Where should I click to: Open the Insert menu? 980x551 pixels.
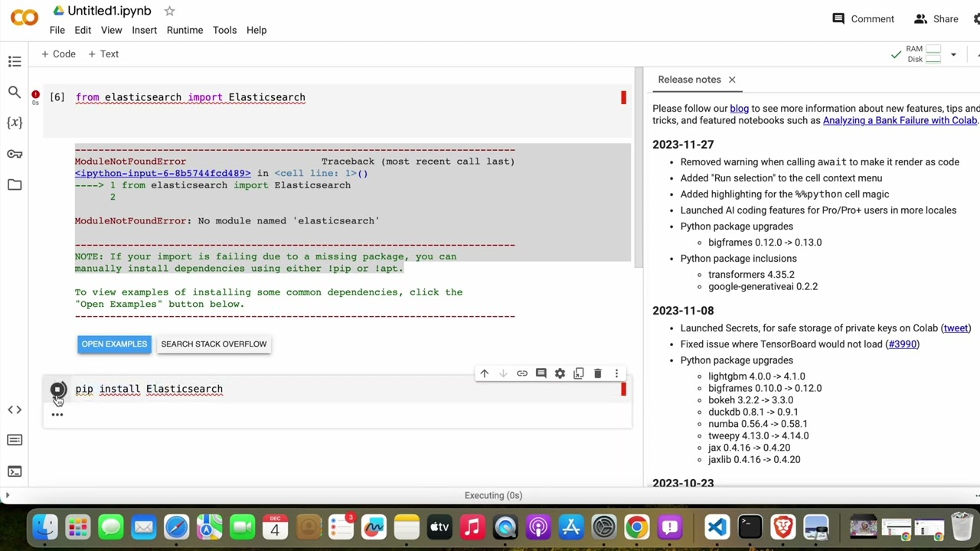tap(144, 30)
